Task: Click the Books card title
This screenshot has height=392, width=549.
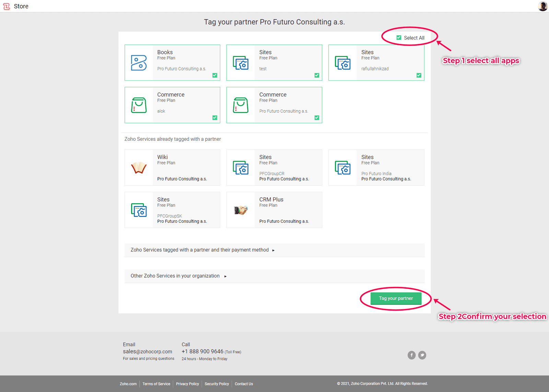Action: tap(165, 52)
